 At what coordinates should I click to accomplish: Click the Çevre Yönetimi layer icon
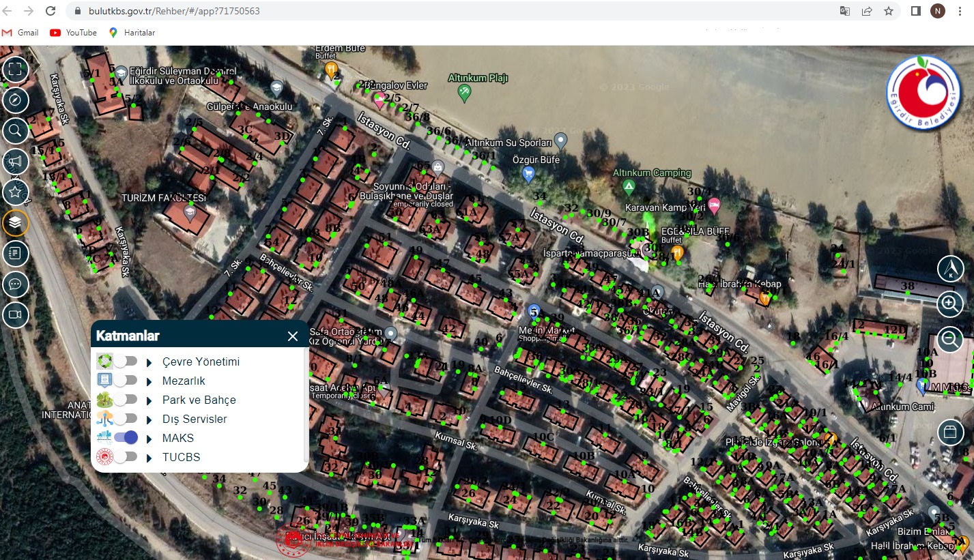104,362
